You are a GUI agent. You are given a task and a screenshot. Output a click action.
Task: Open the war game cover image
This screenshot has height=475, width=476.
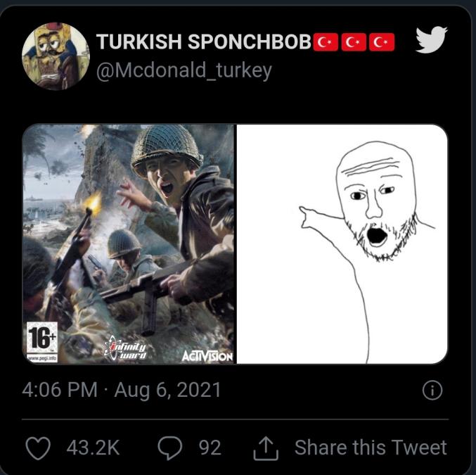click(x=129, y=243)
